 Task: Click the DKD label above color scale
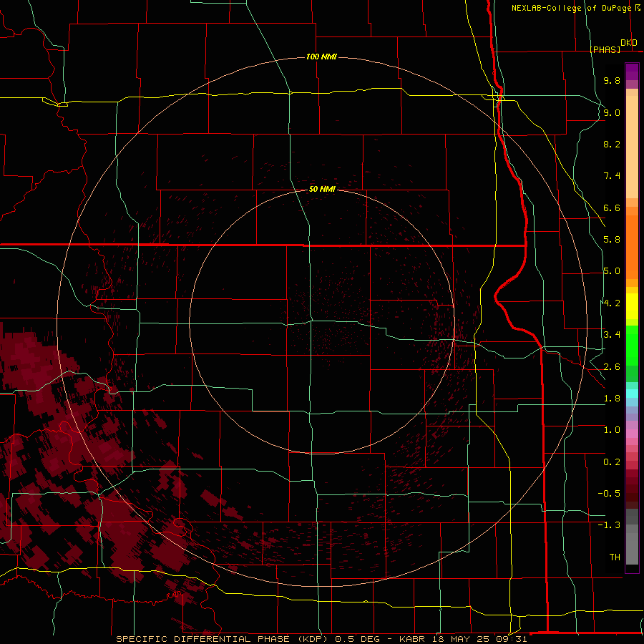click(x=629, y=43)
